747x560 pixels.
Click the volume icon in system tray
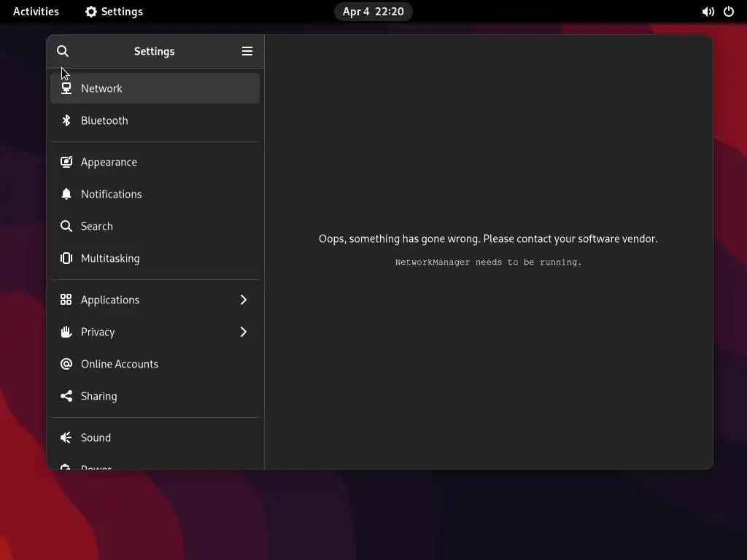(x=708, y=12)
